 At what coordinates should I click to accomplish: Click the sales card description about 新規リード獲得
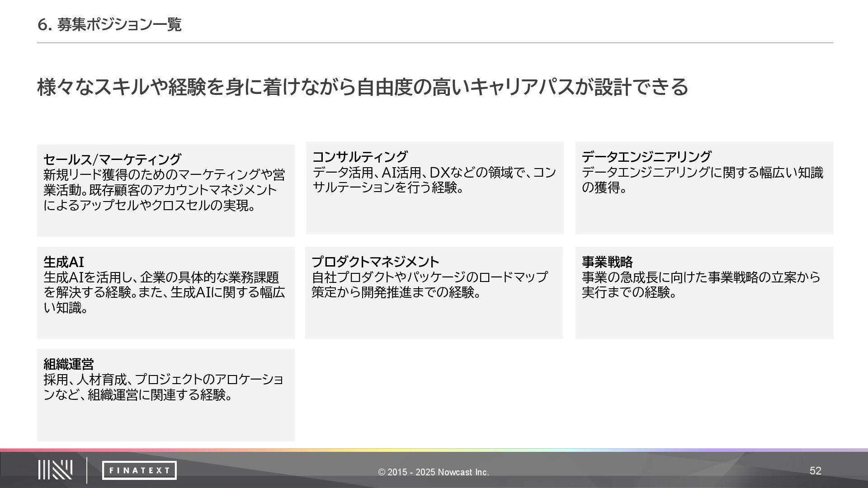[x=164, y=190]
